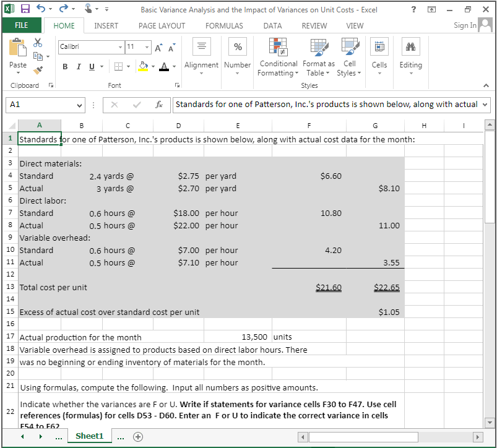497x448 pixels.
Task: Add a new sheet with plus icon
Action: (138, 437)
